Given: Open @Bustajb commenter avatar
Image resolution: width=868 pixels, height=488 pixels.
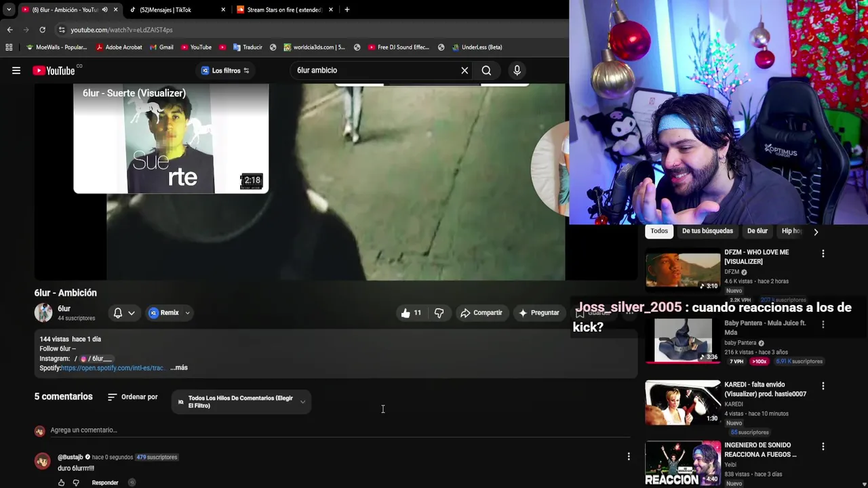Looking at the screenshot, I should pos(43,461).
